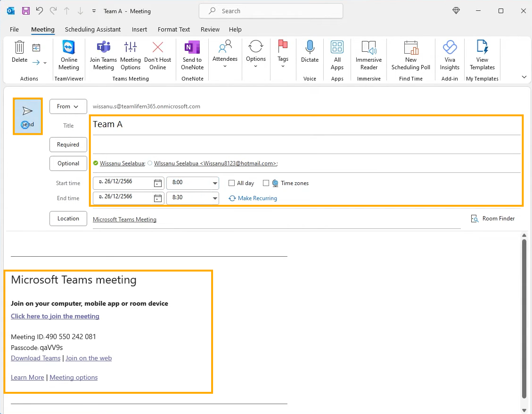Open start date calendar picker
Screen dimensions: 532x414
tap(158, 183)
